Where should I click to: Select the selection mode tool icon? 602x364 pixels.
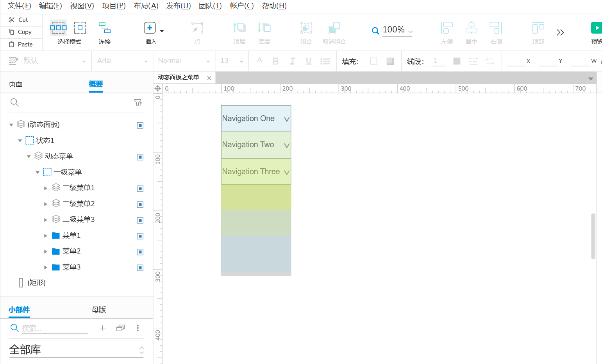point(58,28)
